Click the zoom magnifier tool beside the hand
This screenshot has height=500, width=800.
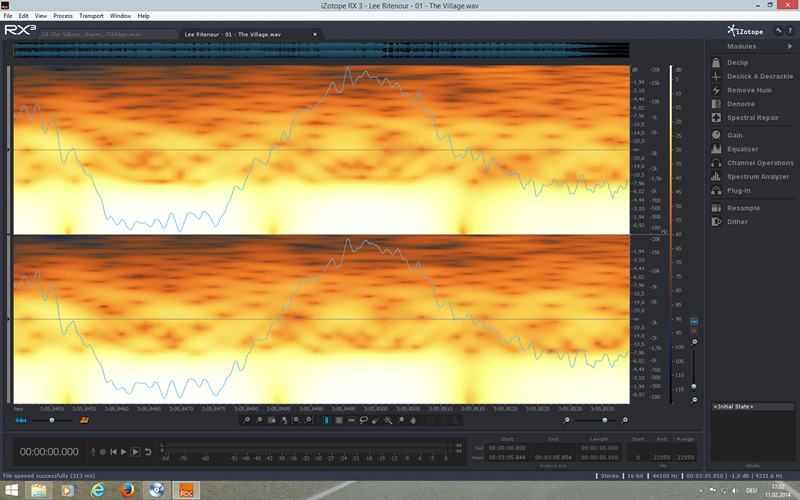pos(401,420)
